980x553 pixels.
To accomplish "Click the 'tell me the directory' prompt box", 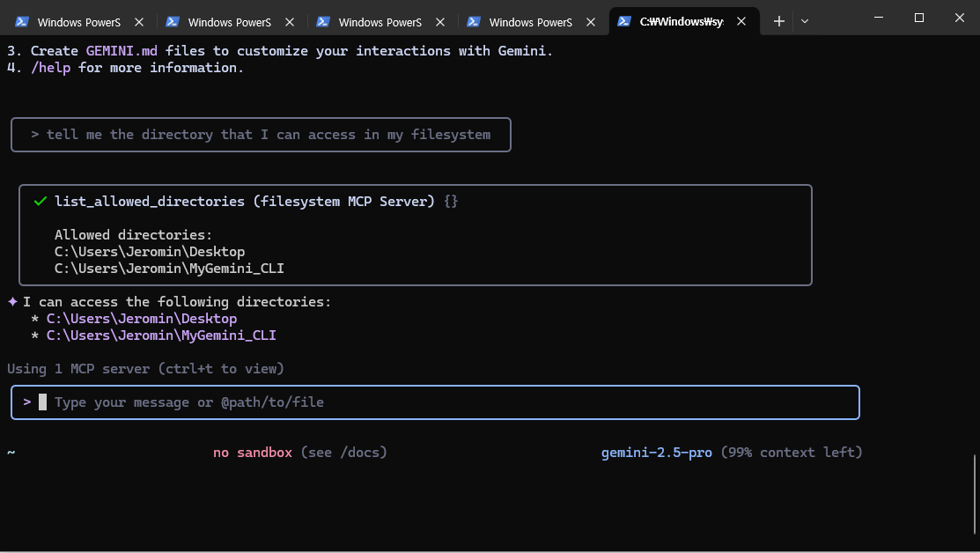I will point(261,135).
